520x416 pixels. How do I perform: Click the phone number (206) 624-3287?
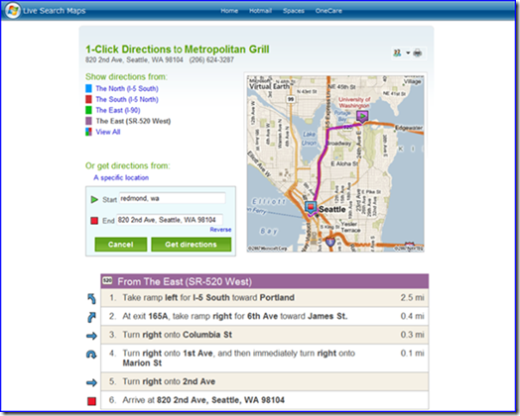point(211,60)
